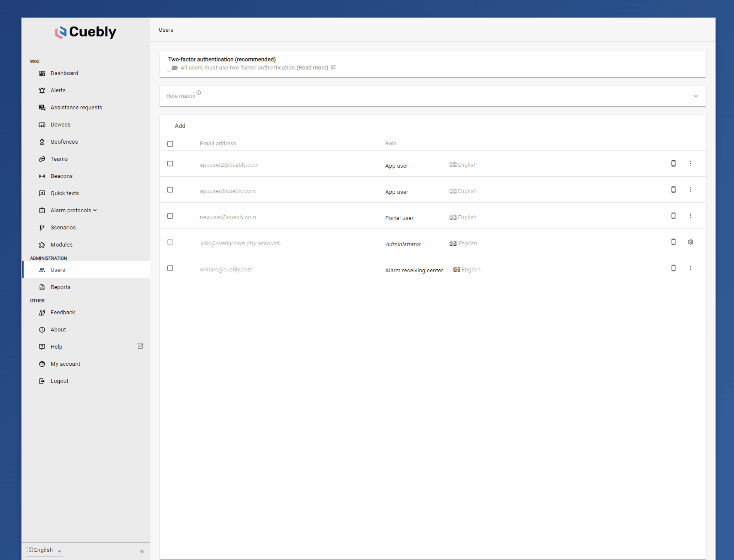
Task: Open the Users administration section
Action: click(x=58, y=270)
